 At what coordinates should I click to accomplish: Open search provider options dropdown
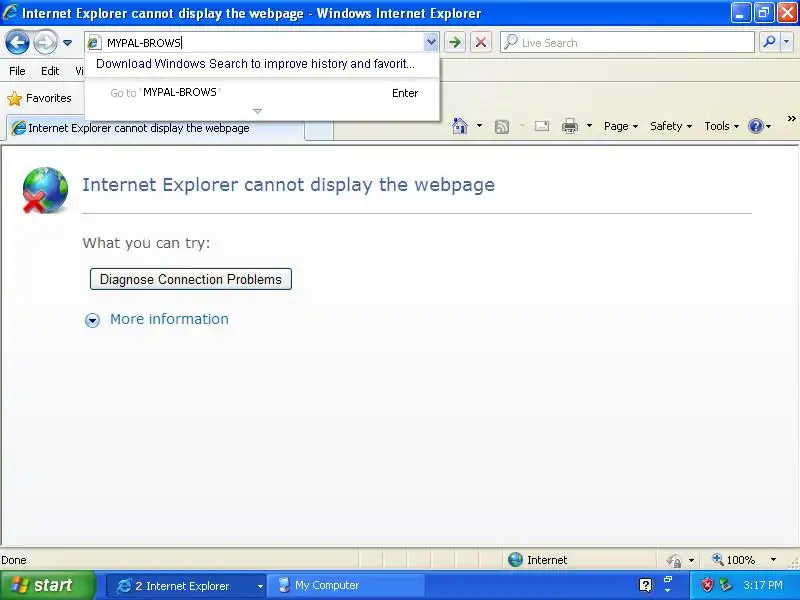[787, 42]
